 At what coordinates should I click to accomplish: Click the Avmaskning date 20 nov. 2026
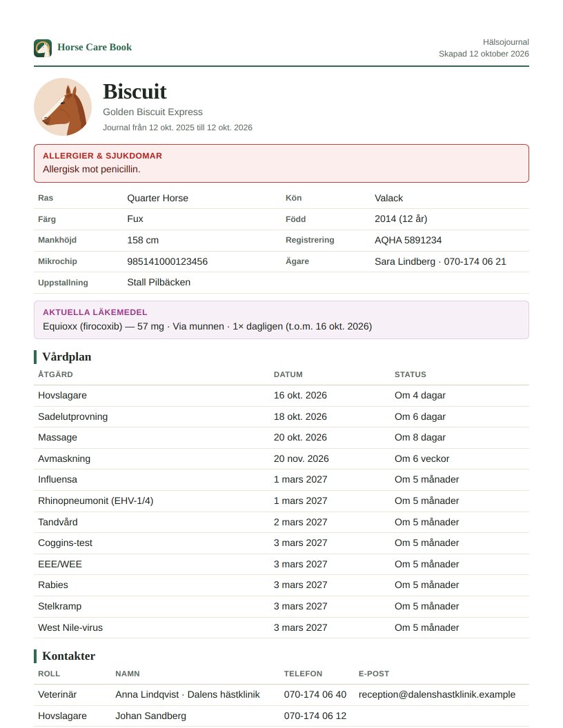(x=301, y=458)
